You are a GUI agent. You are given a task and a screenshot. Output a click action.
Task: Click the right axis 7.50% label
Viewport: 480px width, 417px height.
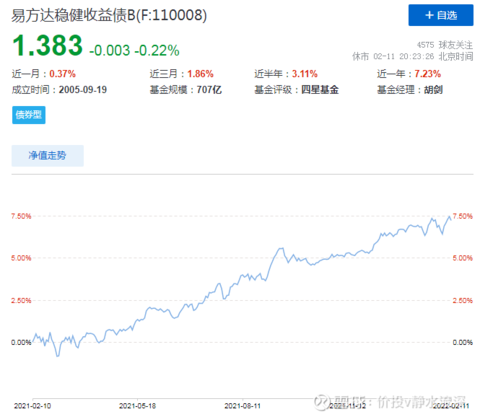pos(462,216)
